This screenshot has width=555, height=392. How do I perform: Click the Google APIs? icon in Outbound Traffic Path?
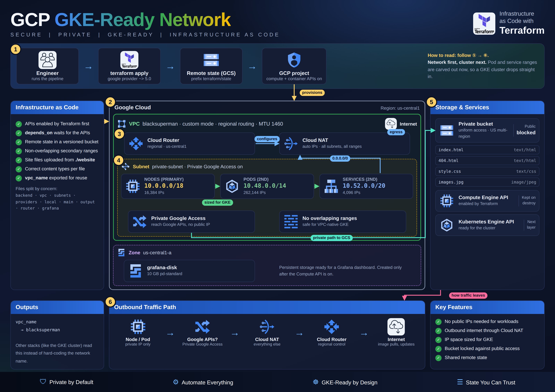[202, 326]
